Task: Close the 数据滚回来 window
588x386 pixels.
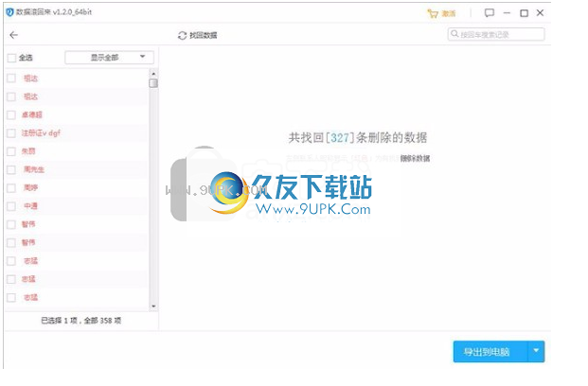Action: pos(540,13)
